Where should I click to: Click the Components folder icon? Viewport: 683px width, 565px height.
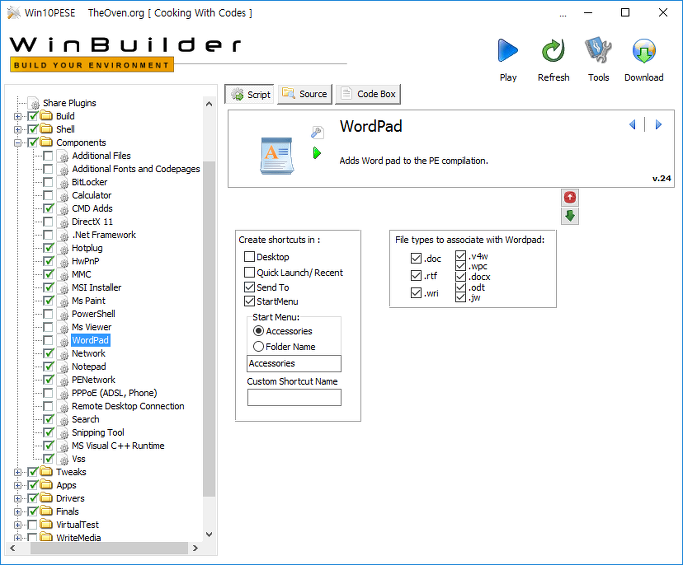pyautogui.click(x=46, y=142)
